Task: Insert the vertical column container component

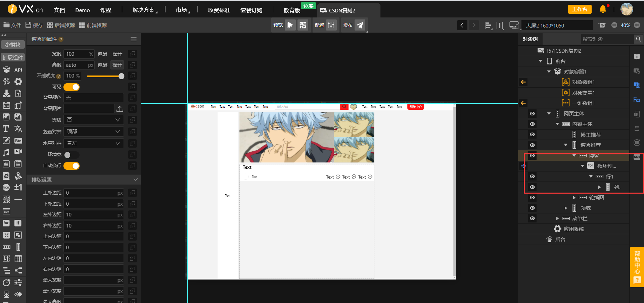Action: (x=18, y=247)
